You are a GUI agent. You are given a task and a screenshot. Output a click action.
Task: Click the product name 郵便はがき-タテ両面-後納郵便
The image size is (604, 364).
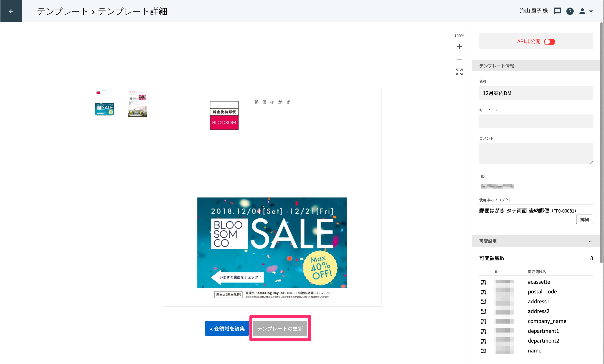click(x=514, y=211)
